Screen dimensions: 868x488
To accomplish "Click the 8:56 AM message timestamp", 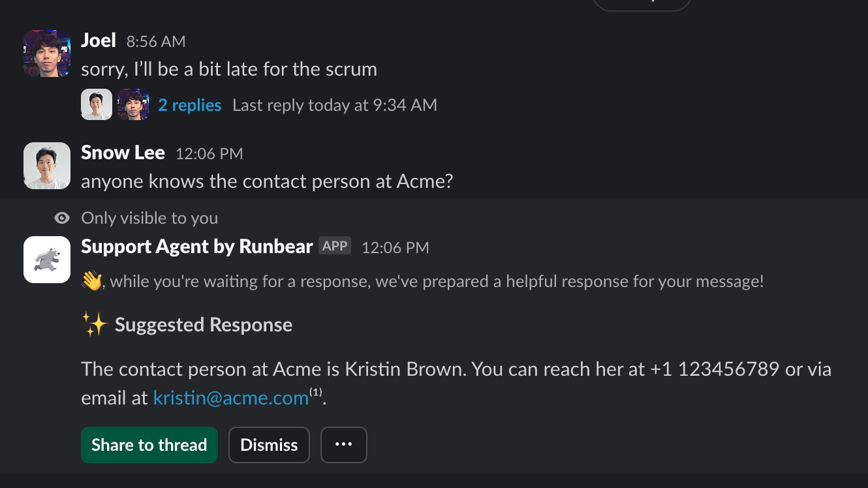I will click(156, 42).
